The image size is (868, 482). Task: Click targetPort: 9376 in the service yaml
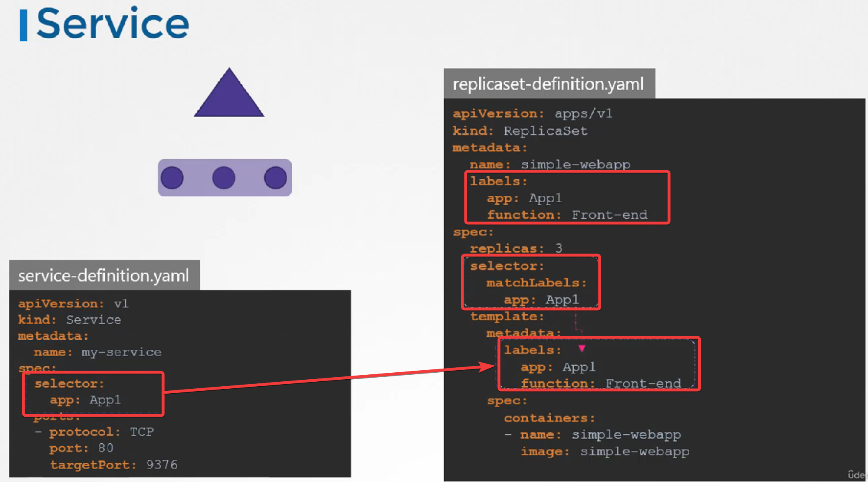coord(114,465)
